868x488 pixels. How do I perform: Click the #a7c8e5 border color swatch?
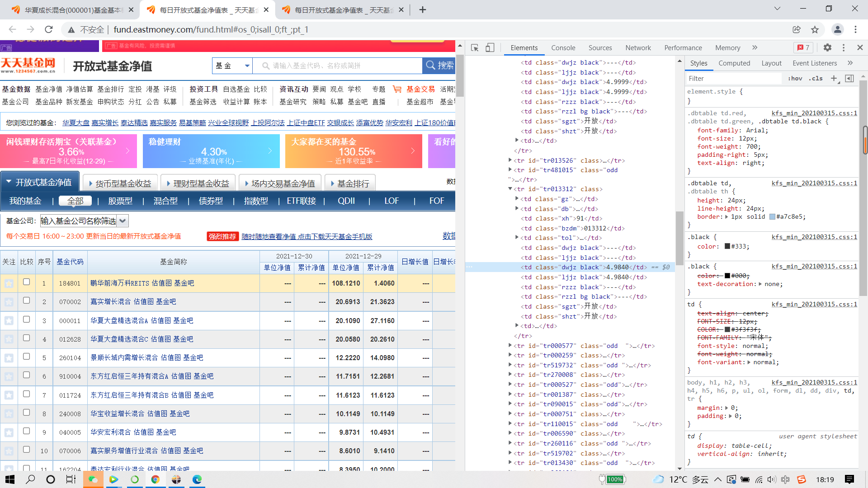point(772,217)
